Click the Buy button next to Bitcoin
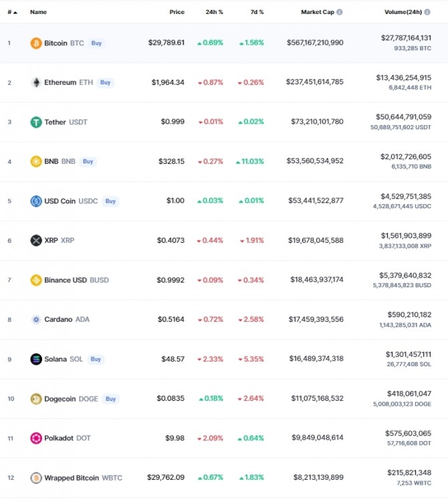 click(x=96, y=44)
